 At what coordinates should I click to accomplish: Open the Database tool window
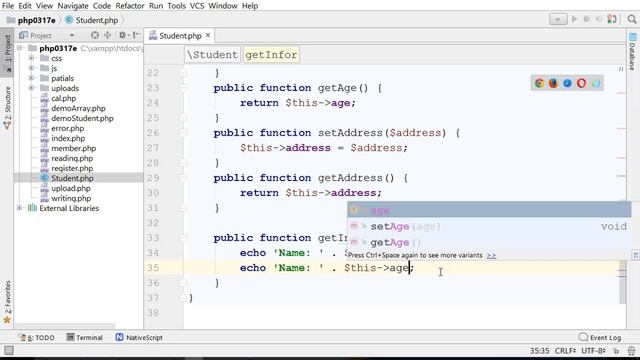[632, 51]
